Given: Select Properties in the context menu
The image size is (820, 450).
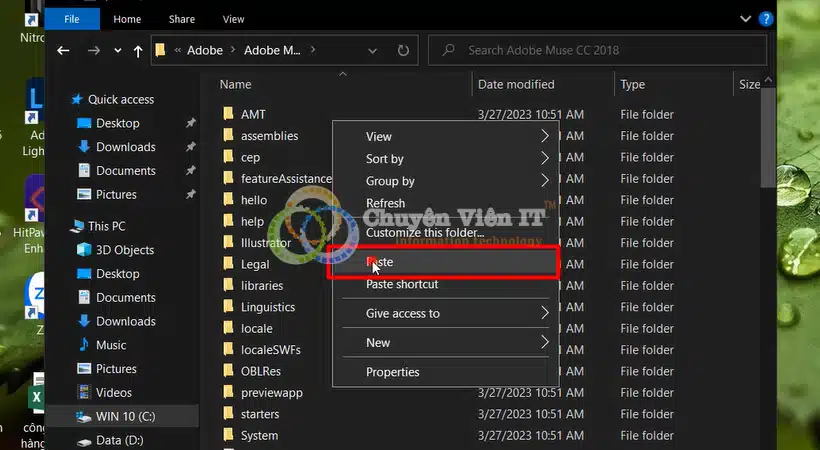Looking at the screenshot, I should (x=392, y=372).
